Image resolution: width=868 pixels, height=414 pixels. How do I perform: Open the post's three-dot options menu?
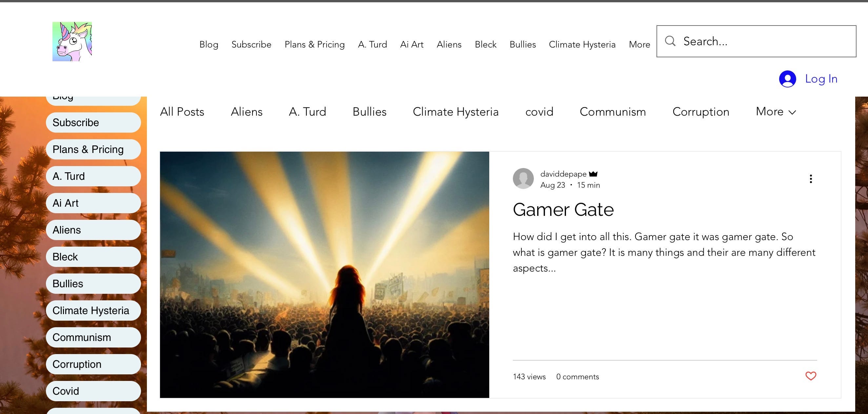[810, 179]
